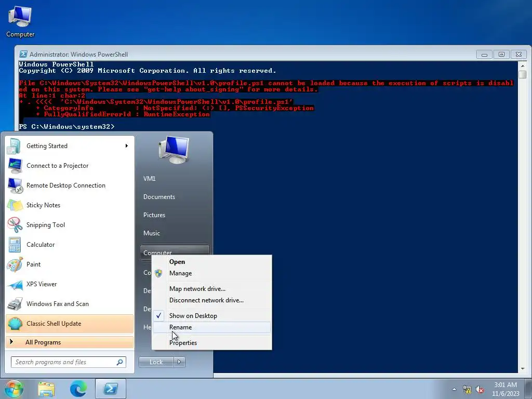Screen dimensions: 532x399
Task: Launch Microsoft Edge from the taskbar
Action: pos(78,389)
